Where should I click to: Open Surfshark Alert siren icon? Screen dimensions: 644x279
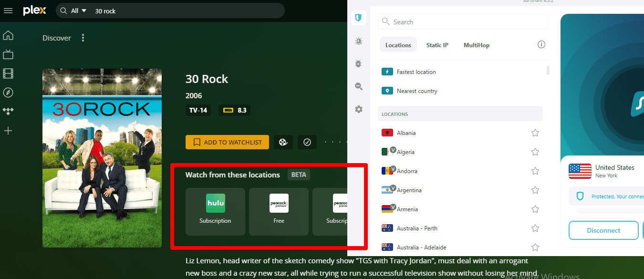359,41
